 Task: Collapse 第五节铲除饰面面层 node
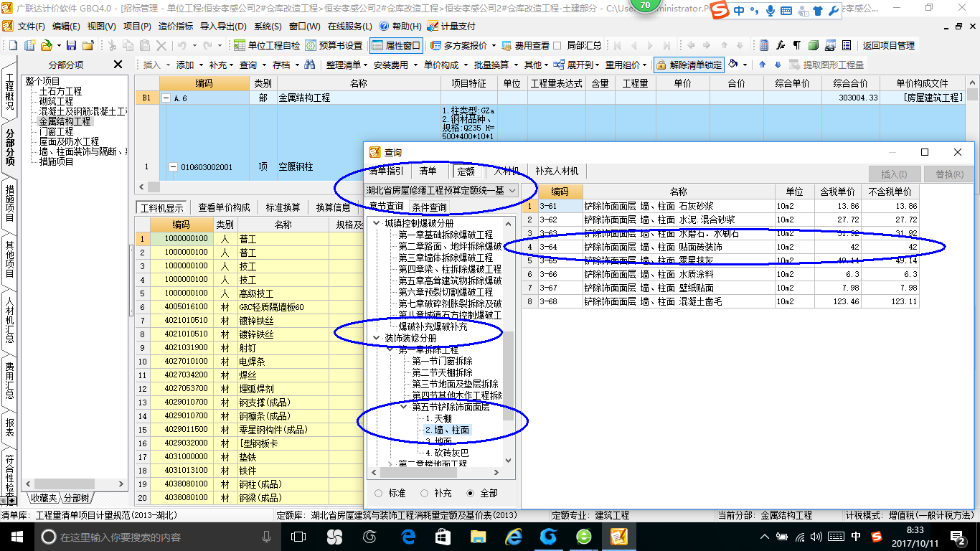(x=404, y=407)
